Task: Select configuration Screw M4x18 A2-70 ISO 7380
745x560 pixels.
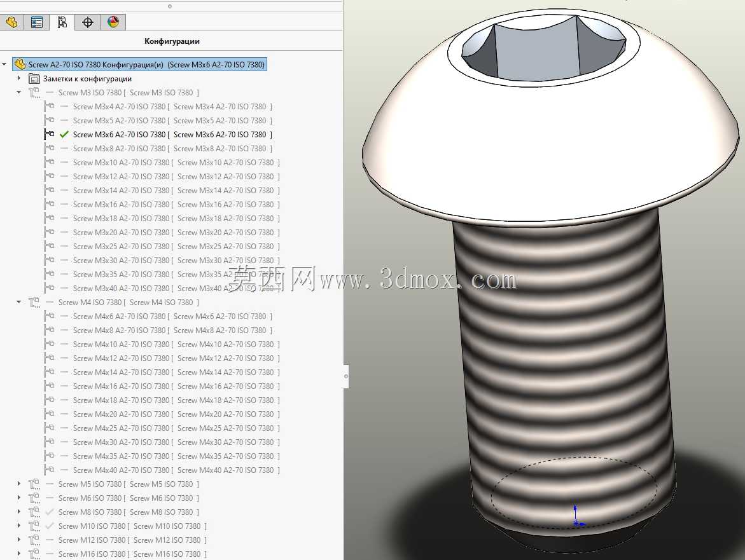Action: point(176,400)
